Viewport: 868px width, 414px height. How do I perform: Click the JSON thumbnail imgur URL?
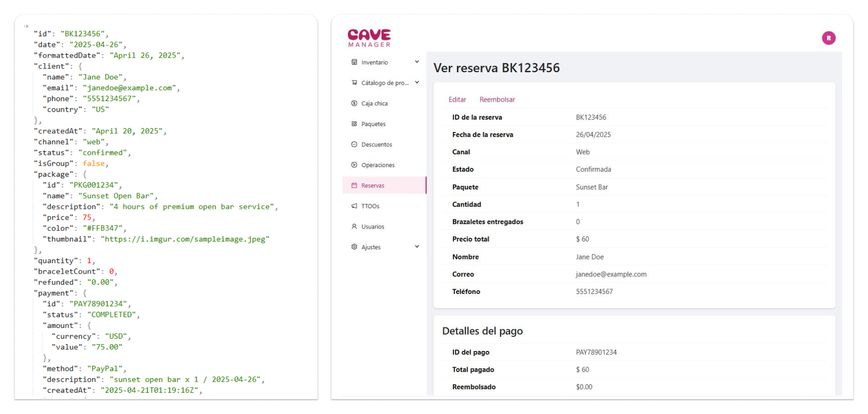(x=185, y=239)
